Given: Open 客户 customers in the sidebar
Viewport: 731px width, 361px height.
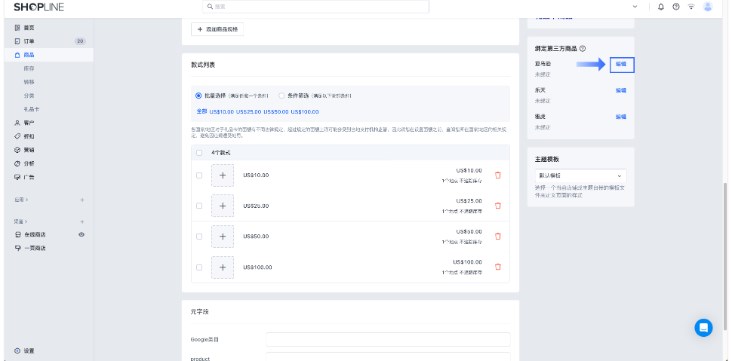Looking at the screenshot, I should [24, 123].
